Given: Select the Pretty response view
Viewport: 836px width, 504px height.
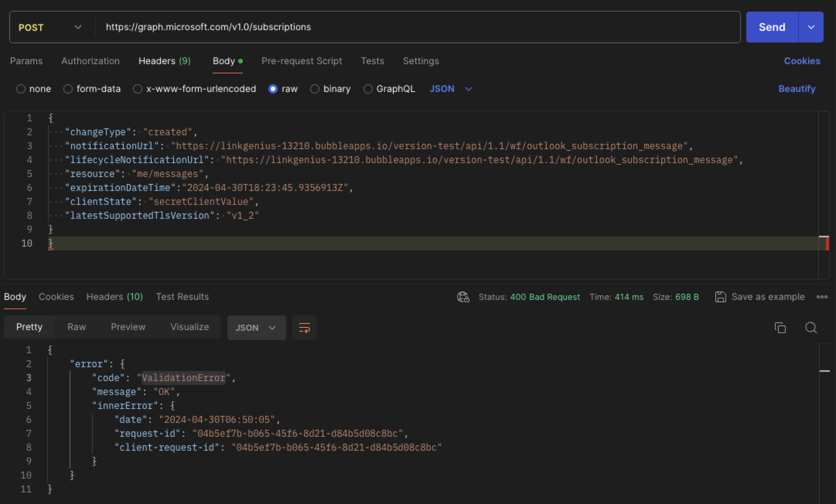Looking at the screenshot, I should [x=29, y=327].
